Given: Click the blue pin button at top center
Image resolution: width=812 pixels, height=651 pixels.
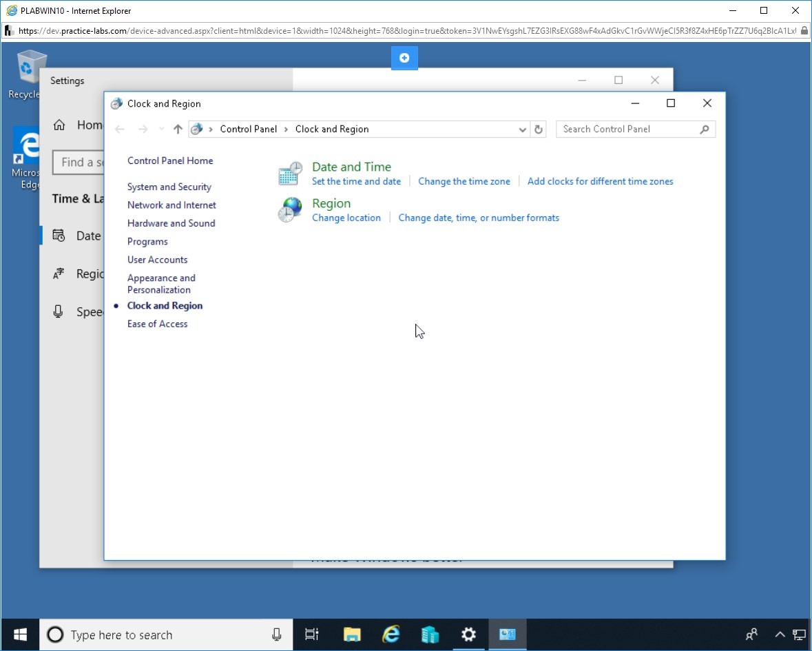Looking at the screenshot, I should (x=404, y=58).
